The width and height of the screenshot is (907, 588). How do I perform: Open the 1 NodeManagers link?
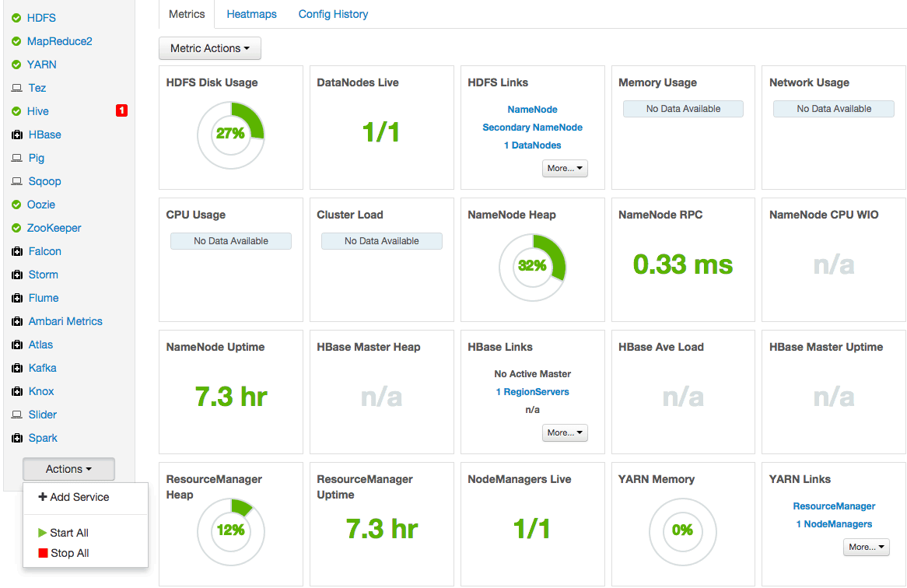click(834, 523)
